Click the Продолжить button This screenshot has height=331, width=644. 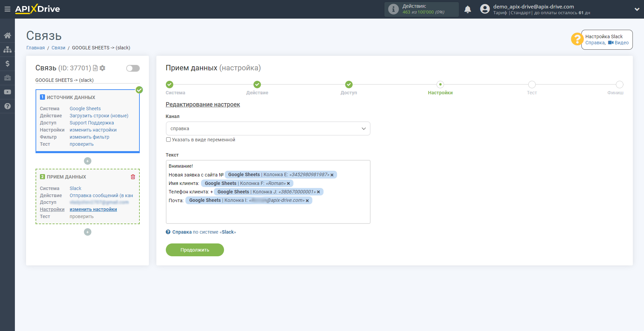[x=195, y=250]
